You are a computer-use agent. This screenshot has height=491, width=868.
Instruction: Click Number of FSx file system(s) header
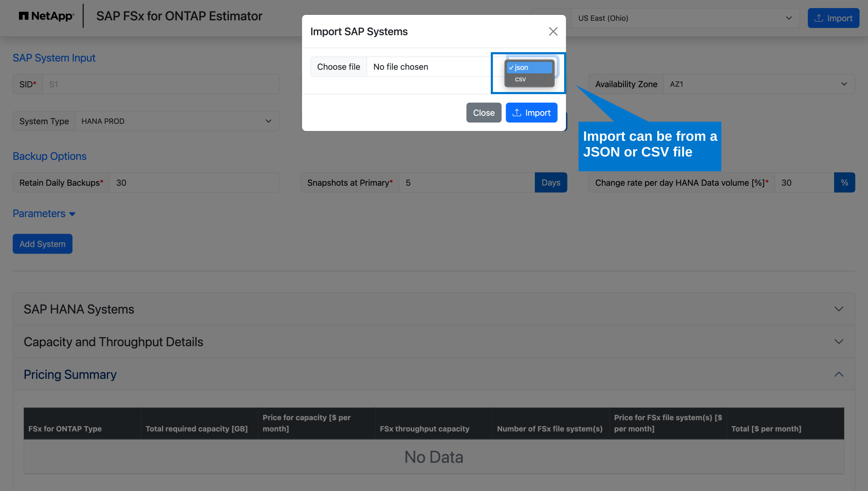coord(551,423)
